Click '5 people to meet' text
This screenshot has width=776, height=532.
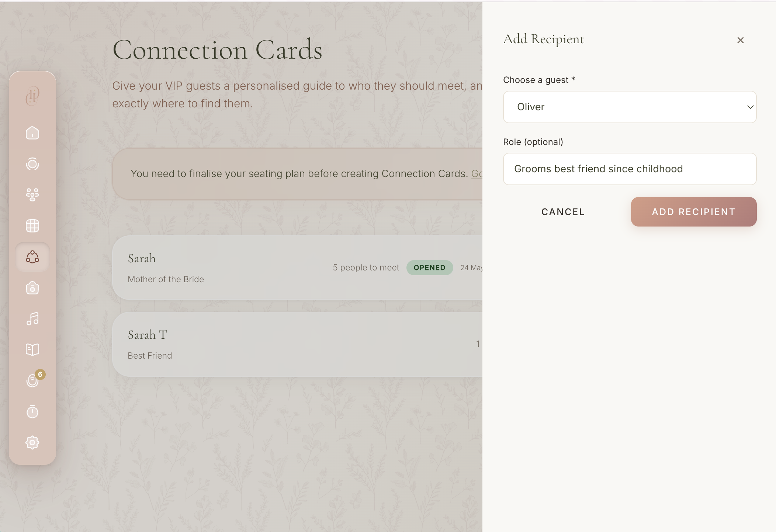click(x=366, y=267)
